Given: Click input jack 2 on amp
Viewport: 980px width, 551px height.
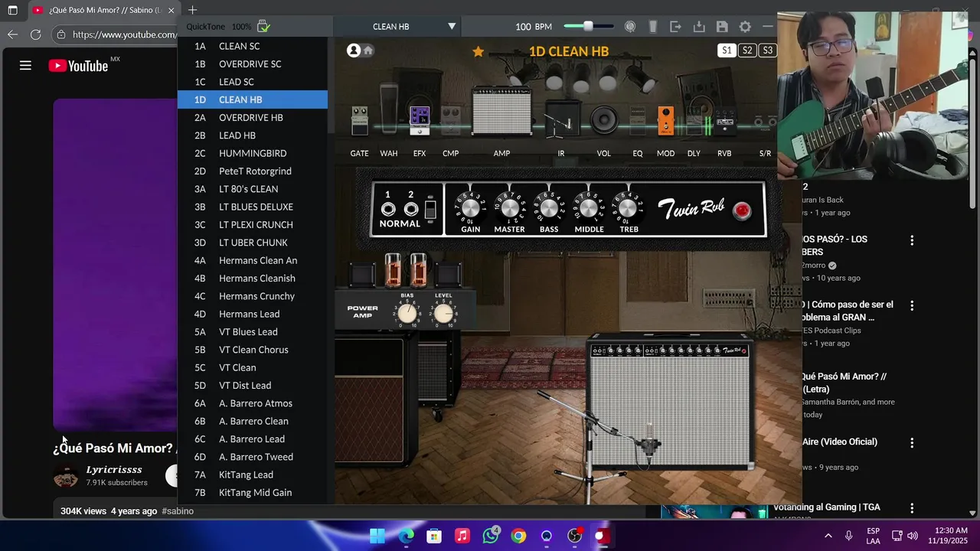Looking at the screenshot, I should pos(411,209).
